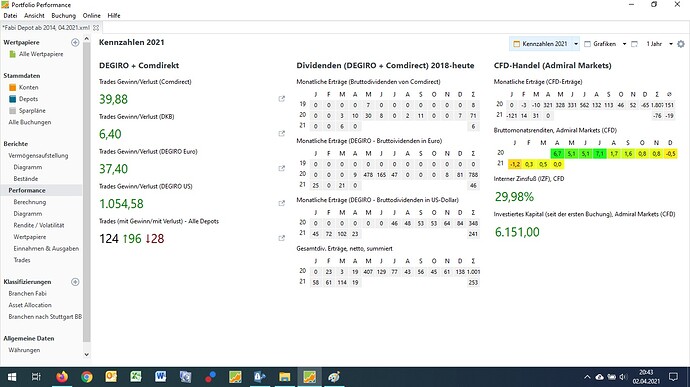The image size is (690, 387).
Task: Click the add icon next to Klassifizierungen
Action: pyautogui.click(x=75, y=282)
